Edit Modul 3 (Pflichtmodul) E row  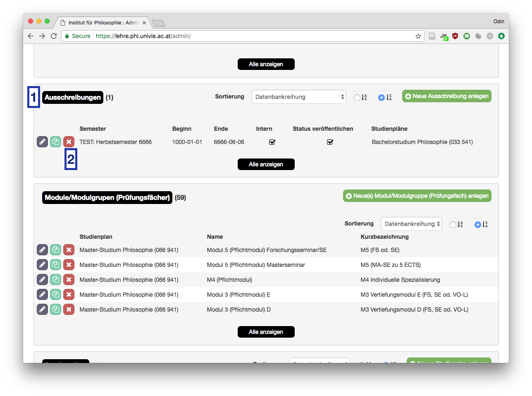click(43, 295)
